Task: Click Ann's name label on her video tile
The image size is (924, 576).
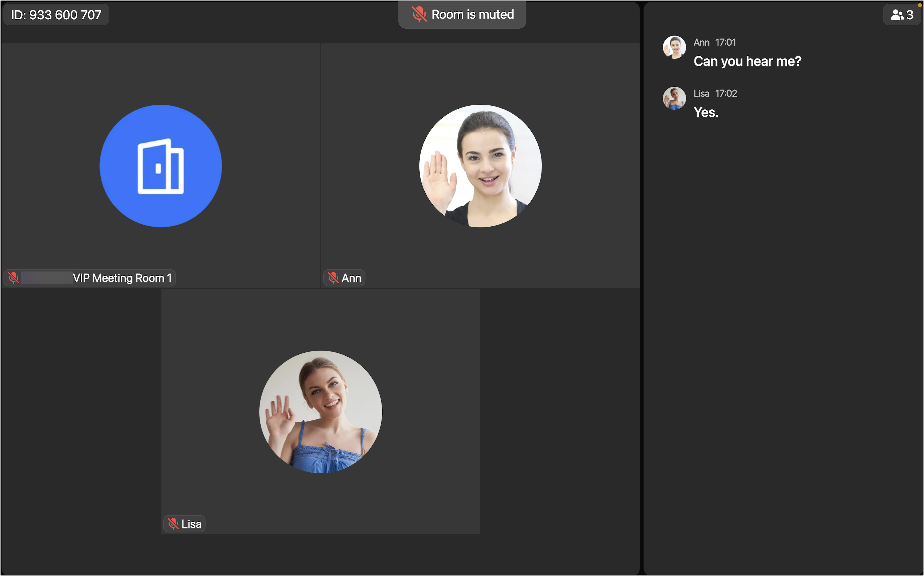Action: (x=351, y=278)
